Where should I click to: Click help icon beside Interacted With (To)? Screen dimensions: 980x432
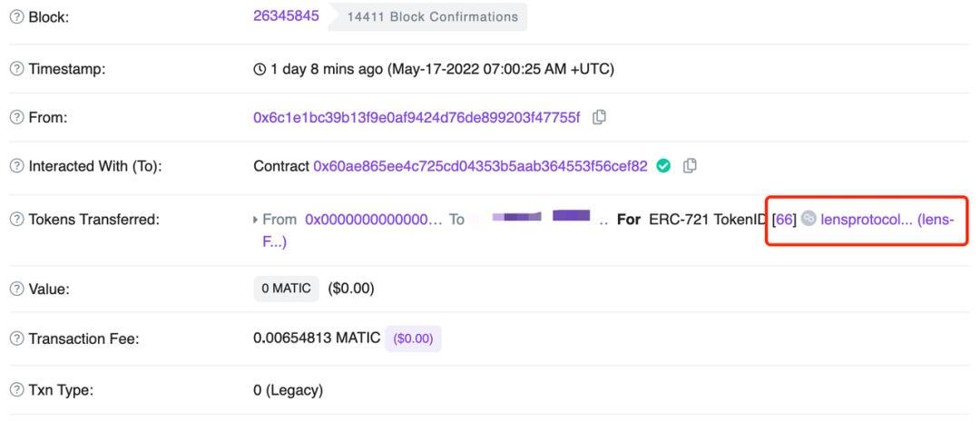(x=17, y=166)
